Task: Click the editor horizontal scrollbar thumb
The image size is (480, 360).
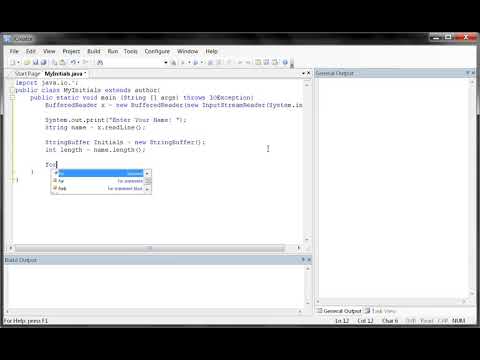Action: 149,248
